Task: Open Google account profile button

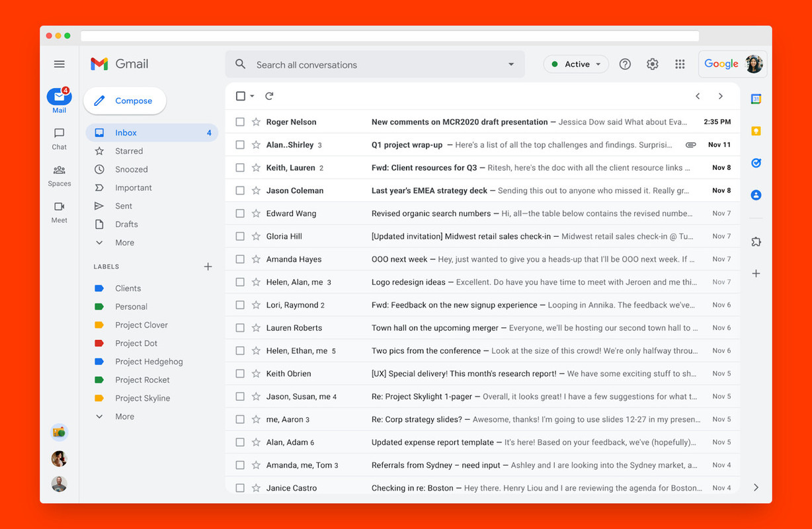Action: pyautogui.click(x=733, y=64)
